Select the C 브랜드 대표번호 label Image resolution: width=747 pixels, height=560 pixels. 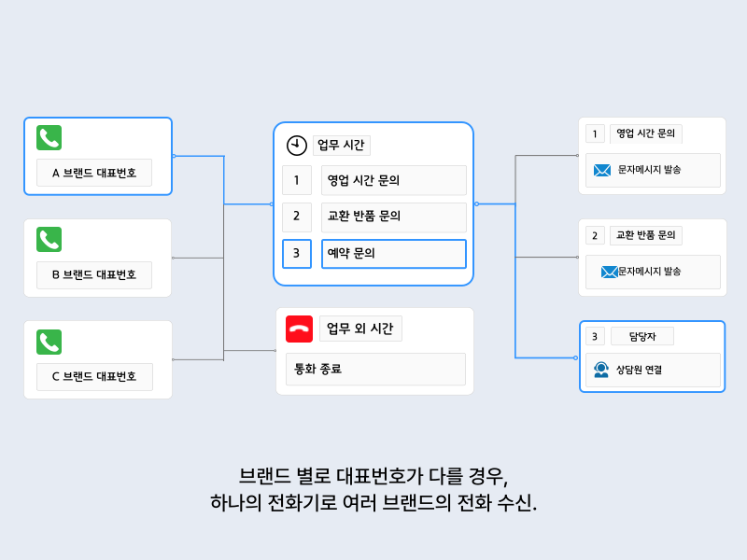[93, 376]
